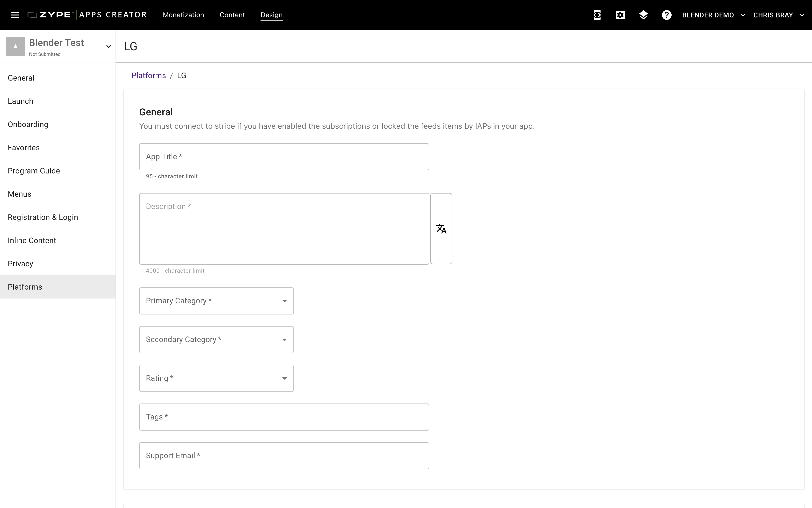Open the hamburger navigation menu

(x=15, y=15)
